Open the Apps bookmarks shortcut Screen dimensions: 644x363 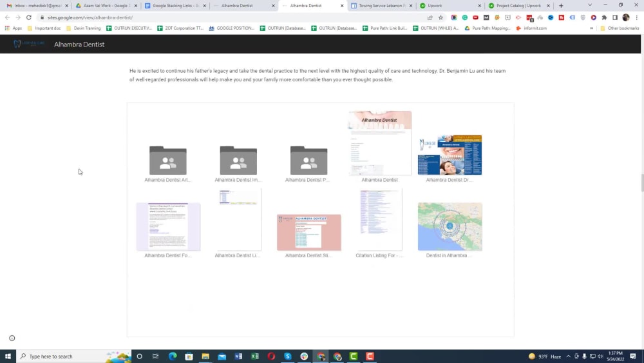[x=13, y=28]
